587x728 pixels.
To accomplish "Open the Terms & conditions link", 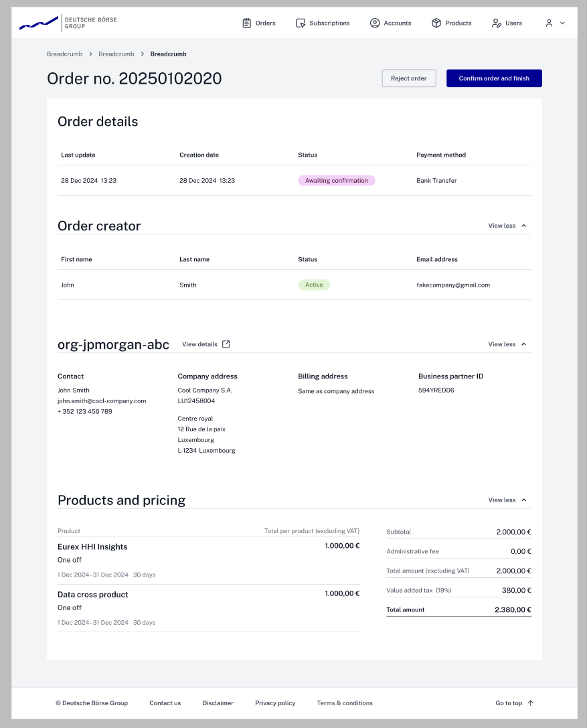I will (x=345, y=703).
